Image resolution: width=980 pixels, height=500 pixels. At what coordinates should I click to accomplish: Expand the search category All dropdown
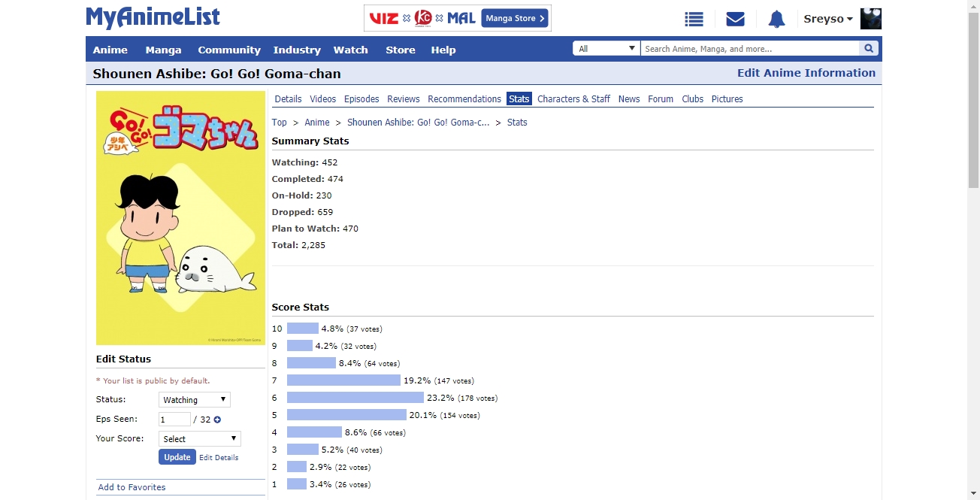click(x=606, y=49)
